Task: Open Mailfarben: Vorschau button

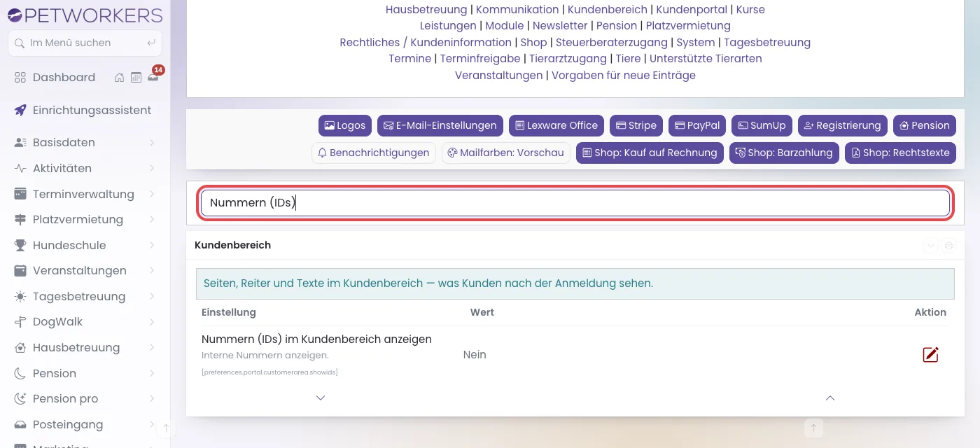Action: pos(506,153)
